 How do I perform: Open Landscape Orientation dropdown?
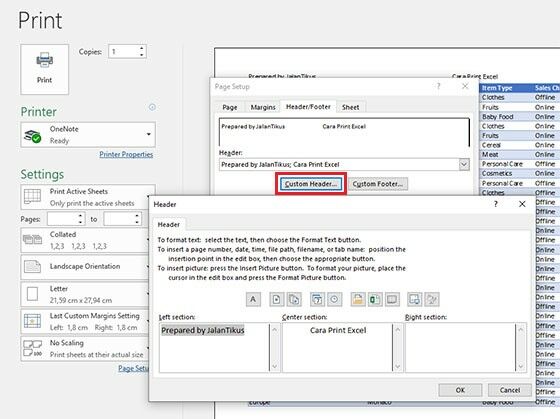tap(149, 266)
